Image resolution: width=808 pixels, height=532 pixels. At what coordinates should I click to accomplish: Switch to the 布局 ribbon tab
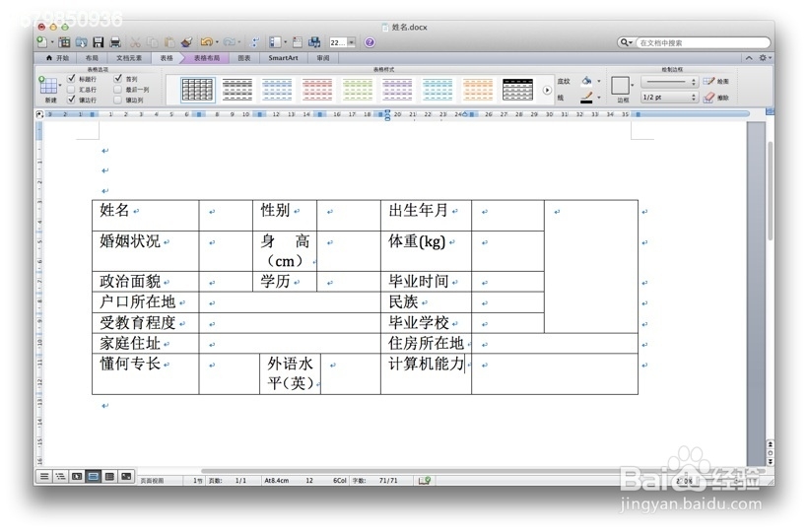pos(92,58)
